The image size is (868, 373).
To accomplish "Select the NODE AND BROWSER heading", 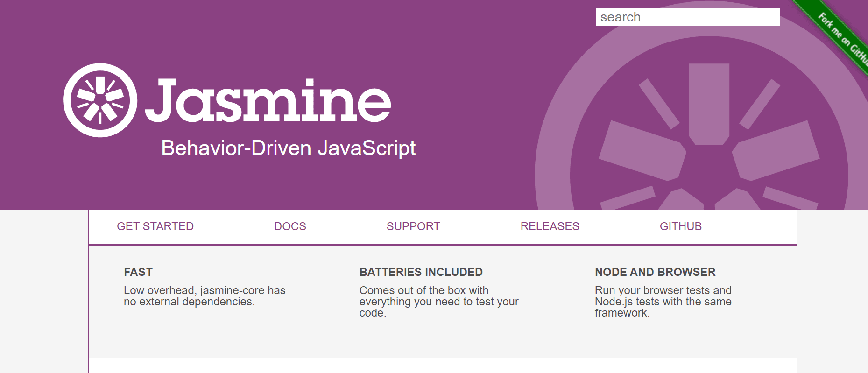I will tap(655, 272).
